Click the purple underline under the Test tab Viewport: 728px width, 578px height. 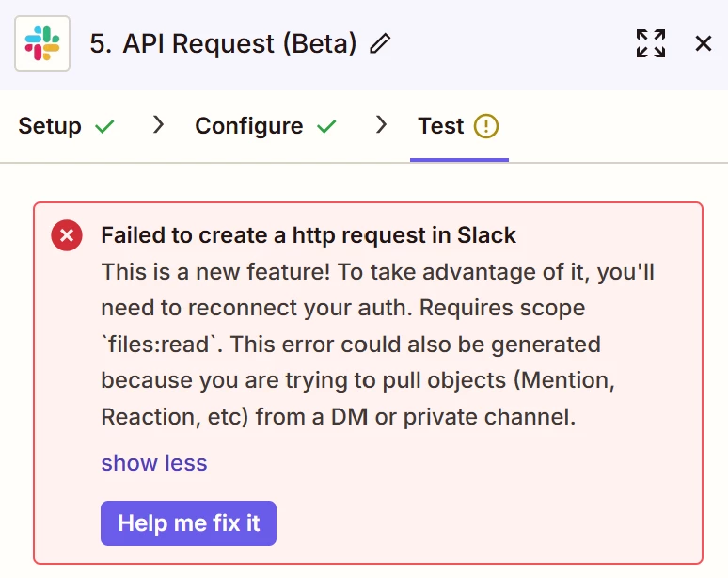pyautogui.click(x=459, y=160)
